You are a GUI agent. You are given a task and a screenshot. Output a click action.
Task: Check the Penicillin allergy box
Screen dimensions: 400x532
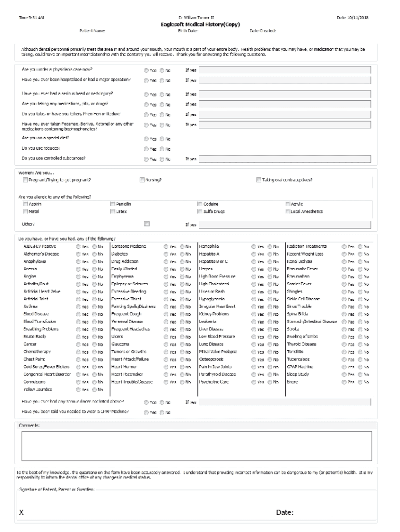112,204
